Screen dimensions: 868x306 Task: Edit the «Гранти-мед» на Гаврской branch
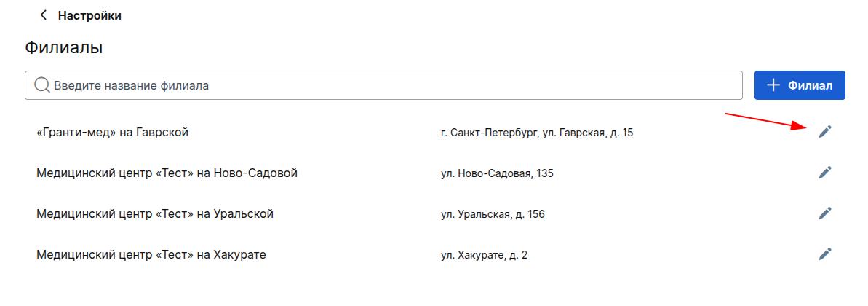coord(825,131)
